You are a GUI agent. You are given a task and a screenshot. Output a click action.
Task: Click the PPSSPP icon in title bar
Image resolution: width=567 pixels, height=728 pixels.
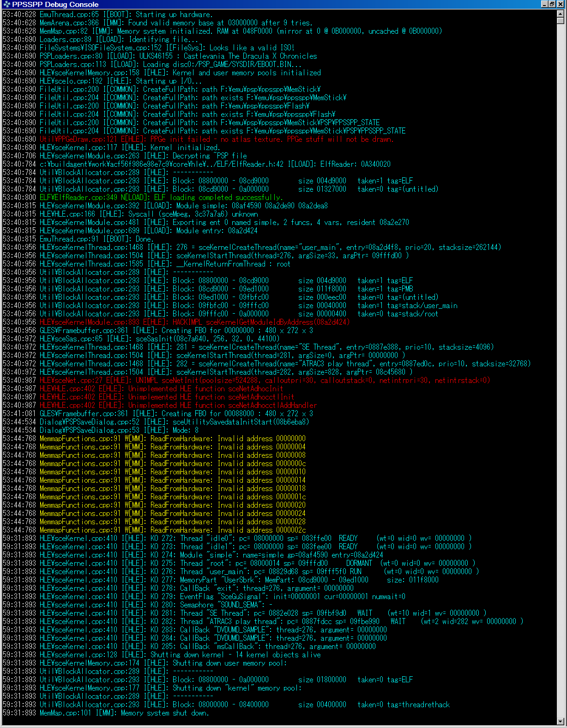pyautogui.click(x=6, y=4)
